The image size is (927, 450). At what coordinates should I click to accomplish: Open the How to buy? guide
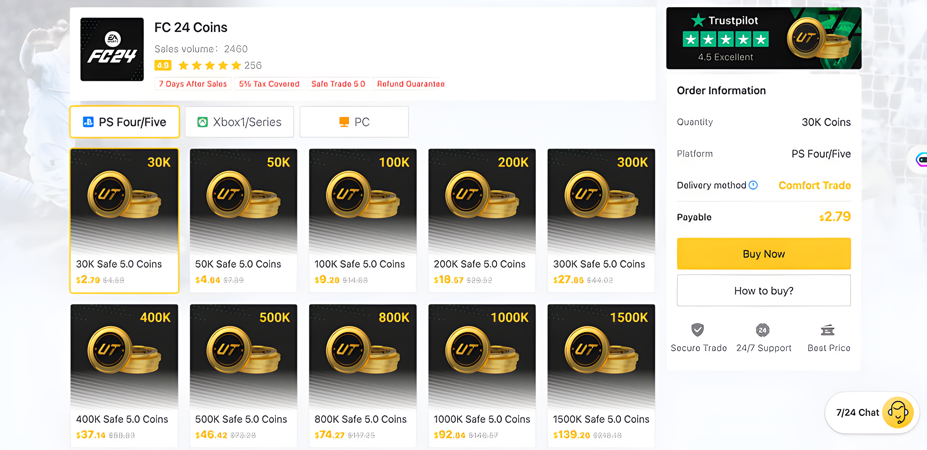(x=764, y=290)
